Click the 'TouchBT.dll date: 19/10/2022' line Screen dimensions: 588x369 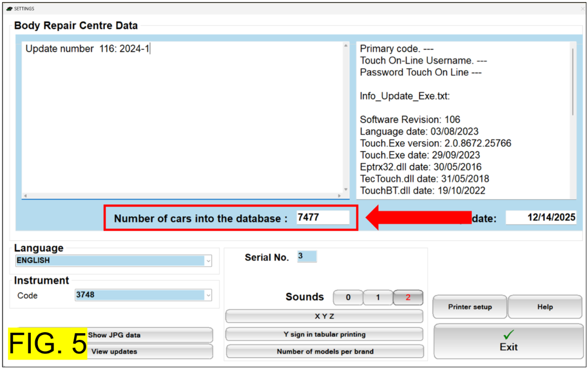click(423, 190)
